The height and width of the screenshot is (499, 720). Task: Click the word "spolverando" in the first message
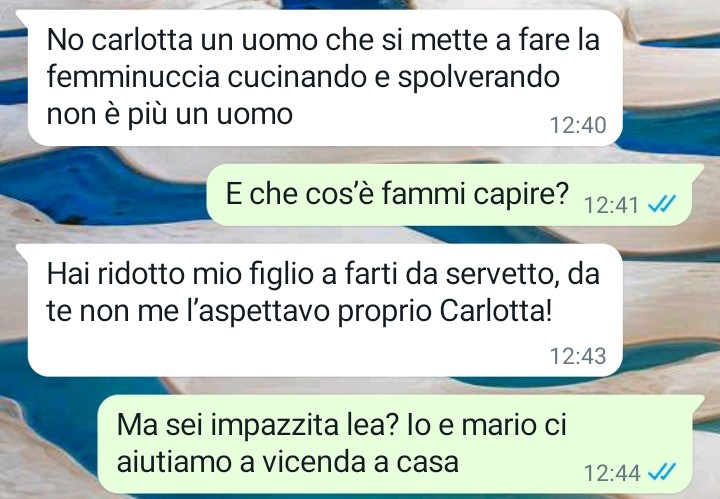click(x=478, y=78)
